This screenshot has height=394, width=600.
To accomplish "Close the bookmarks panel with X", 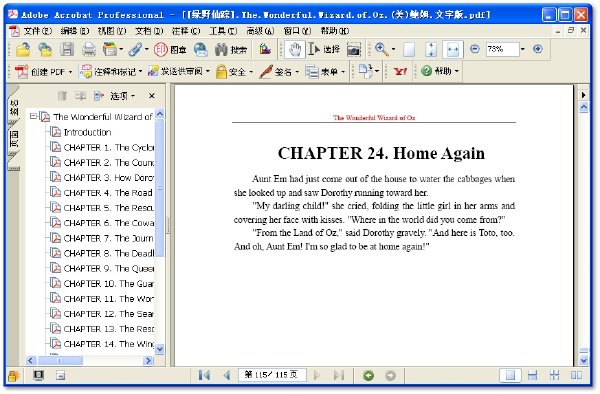I will point(152,96).
